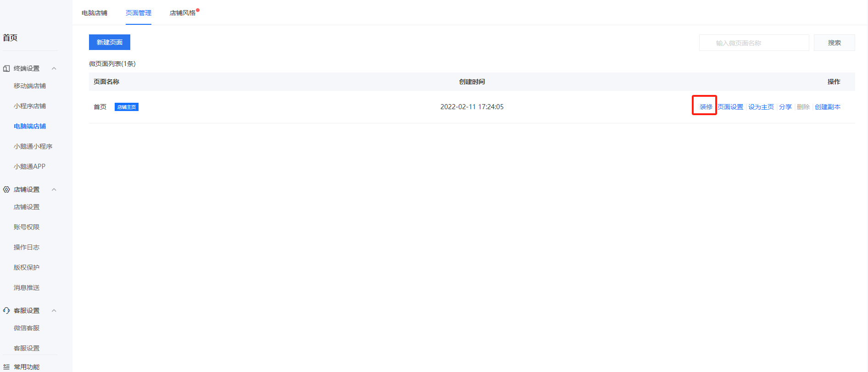Click 装修 link for 首页 row
This screenshot has height=372, width=868.
(x=706, y=107)
